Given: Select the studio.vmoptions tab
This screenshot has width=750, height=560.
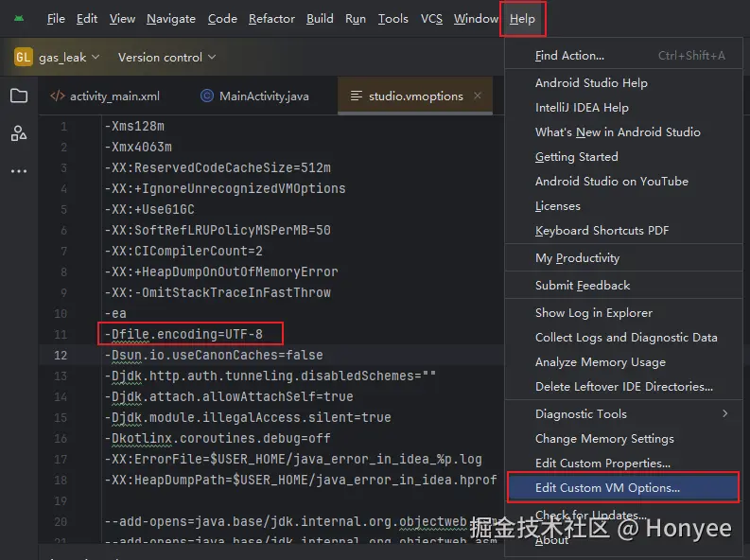Looking at the screenshot, I should click(x=415, y=96).
